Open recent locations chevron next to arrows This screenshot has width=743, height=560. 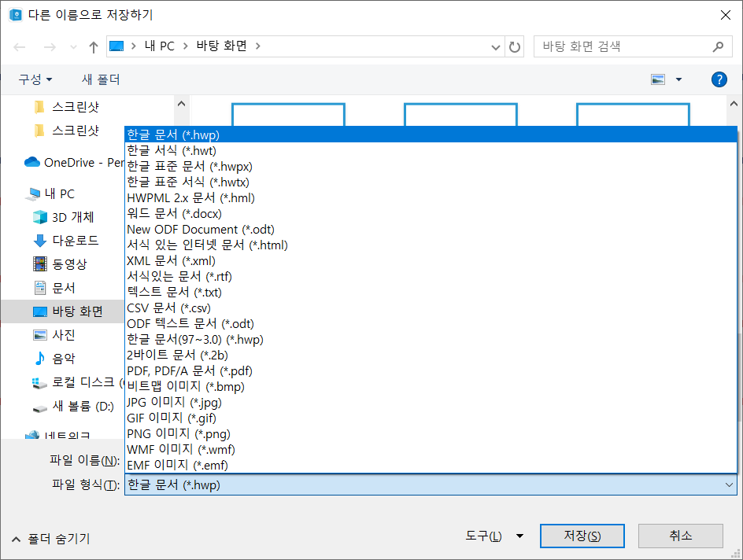tap(73, 47)
